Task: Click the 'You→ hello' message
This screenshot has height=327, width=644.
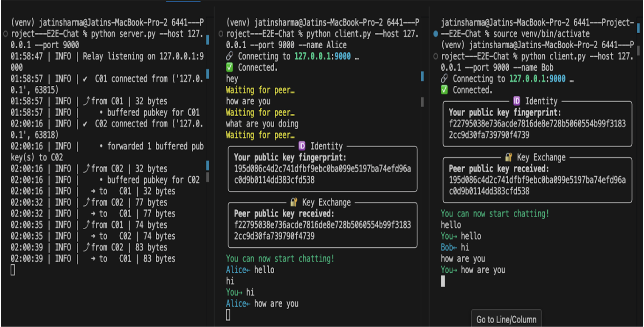Action: [x=461, y=236]
